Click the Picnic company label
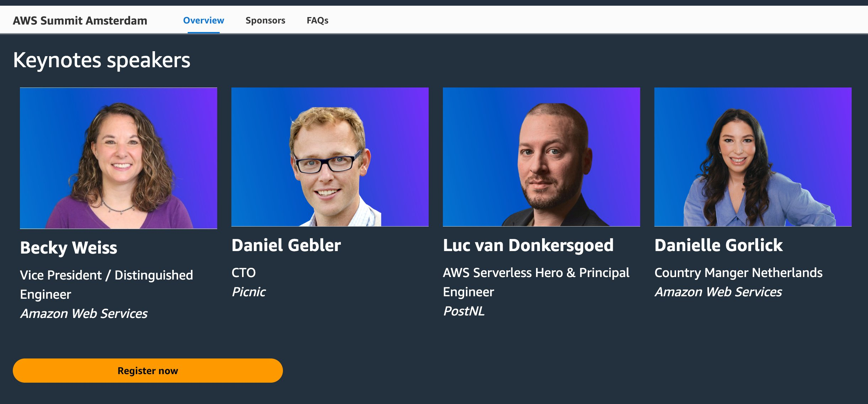Viewport: 868px width, 404px height. 249,292
